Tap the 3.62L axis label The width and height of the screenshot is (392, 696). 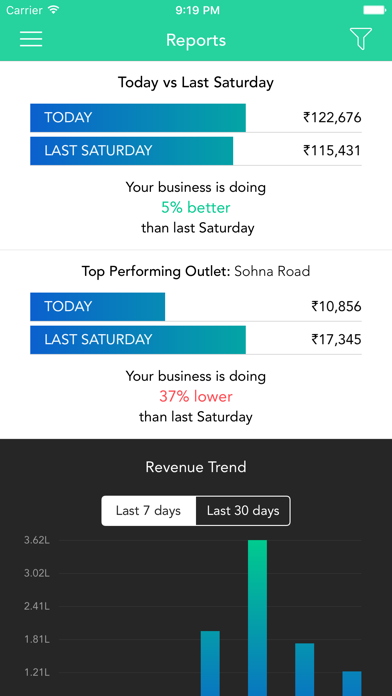[x=36, y=540]
